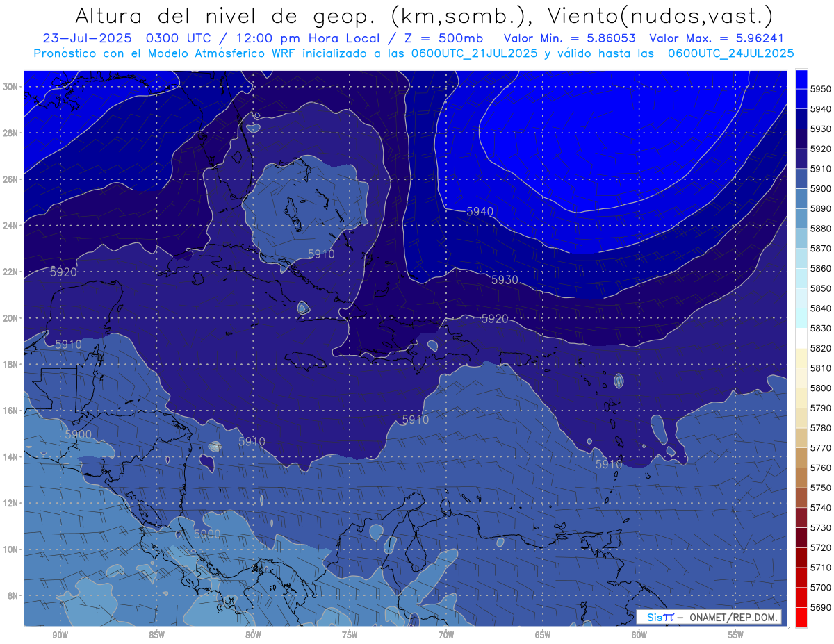Click the 12N latitude axis label
834x644 pixels.
tap(11, 503)
